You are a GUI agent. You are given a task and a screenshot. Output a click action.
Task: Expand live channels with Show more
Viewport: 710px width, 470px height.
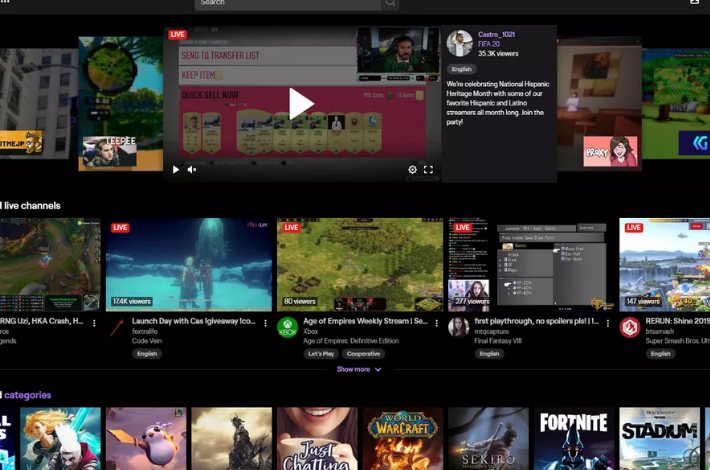359,369
